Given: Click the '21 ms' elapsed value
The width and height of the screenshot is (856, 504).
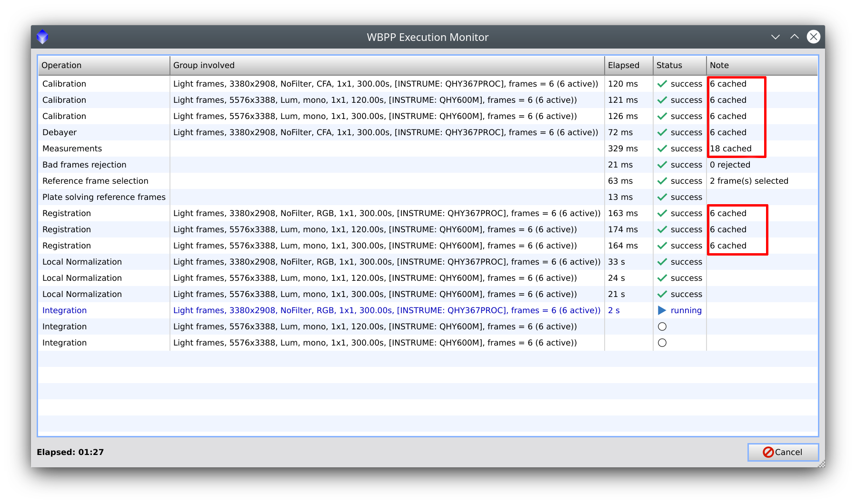Looking at the screenshot, I should pos(620,165).
